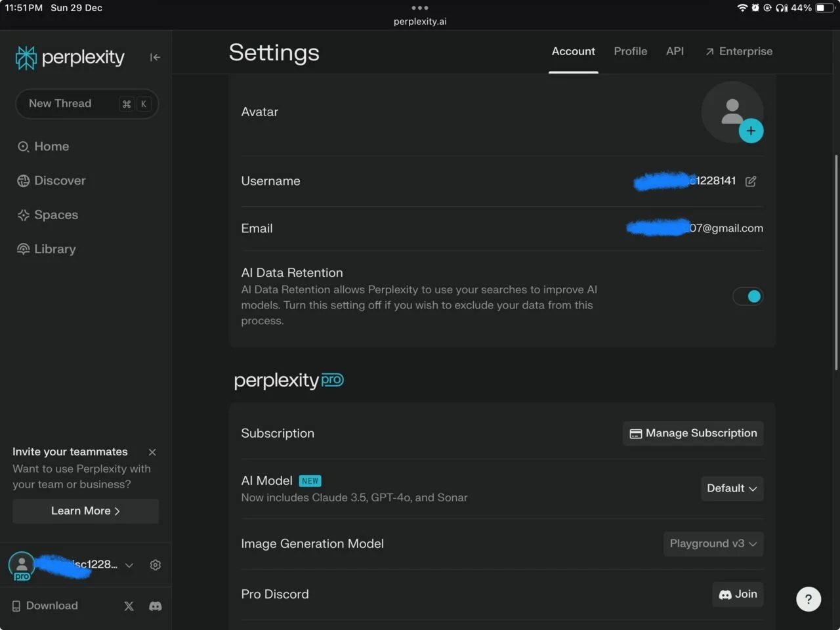Viewport: 840px width, 630px height.
Task: Open the Enterprise link tab
Action: pos(739,51)
